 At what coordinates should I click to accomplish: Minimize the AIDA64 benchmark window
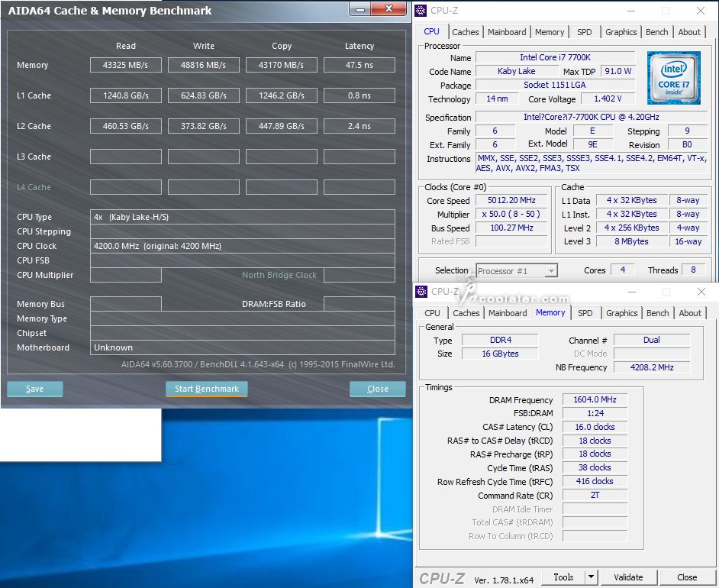point(360,9)
